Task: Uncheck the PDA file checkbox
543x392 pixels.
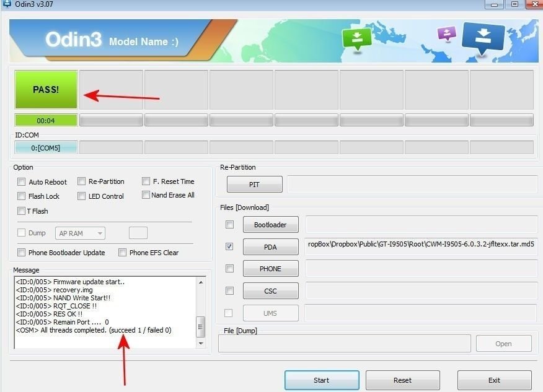Action: click(229, 246)
